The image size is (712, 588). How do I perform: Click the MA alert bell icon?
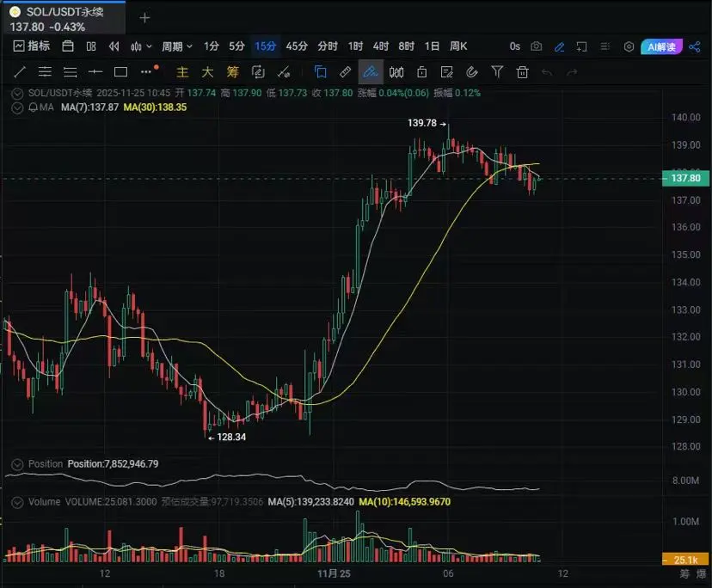[34, 107]
